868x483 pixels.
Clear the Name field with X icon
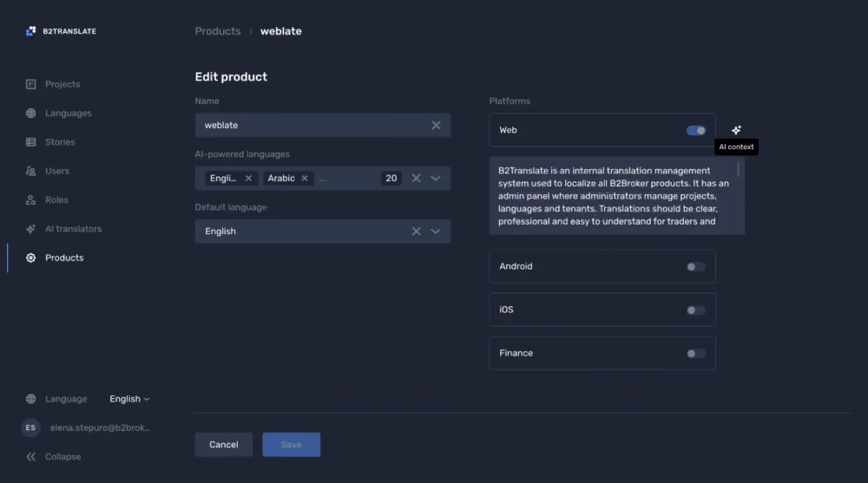[437, 125]
